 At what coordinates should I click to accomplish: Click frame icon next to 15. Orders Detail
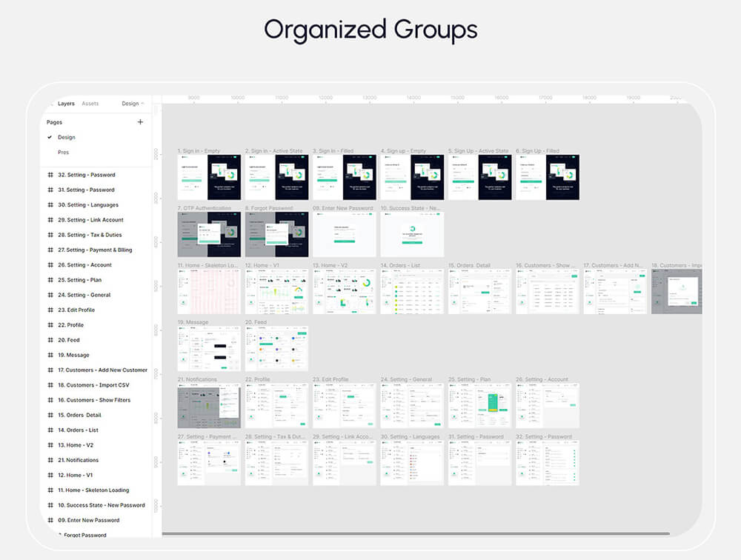tap(50, 415)
